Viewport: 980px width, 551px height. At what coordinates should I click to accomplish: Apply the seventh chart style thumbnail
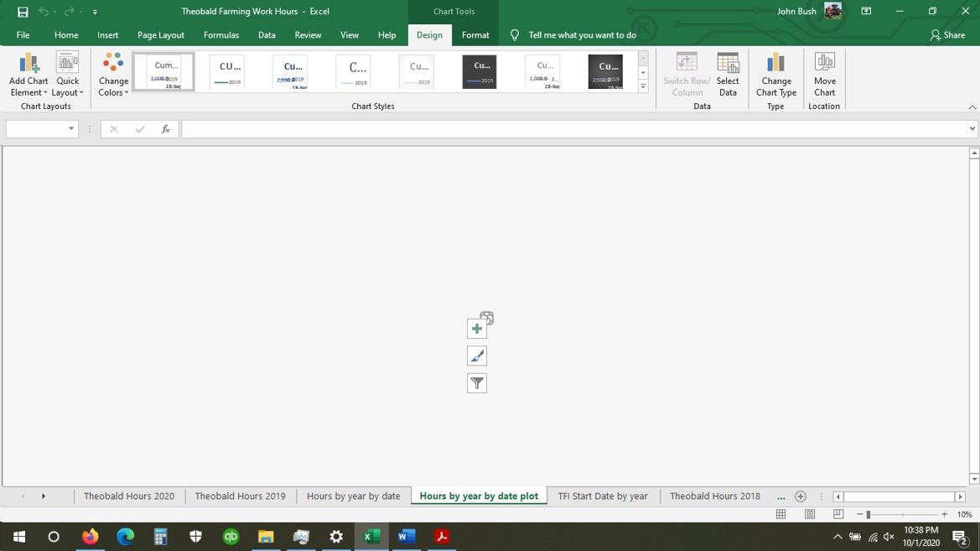coord(542,71)
